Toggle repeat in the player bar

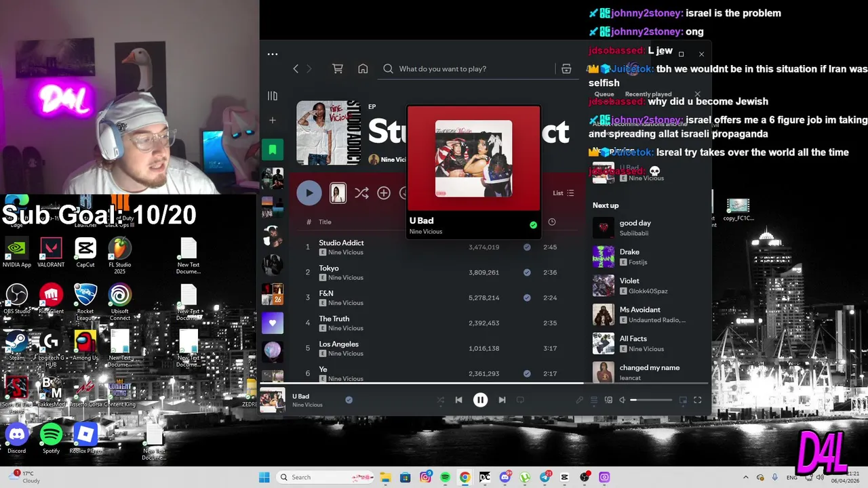(x=520, y=400)
